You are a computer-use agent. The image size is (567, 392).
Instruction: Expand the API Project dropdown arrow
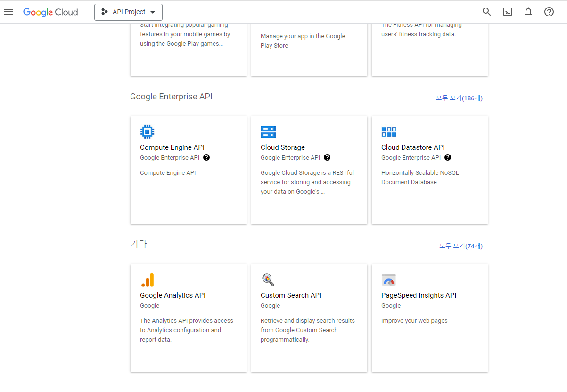click(x=153, y=12)
